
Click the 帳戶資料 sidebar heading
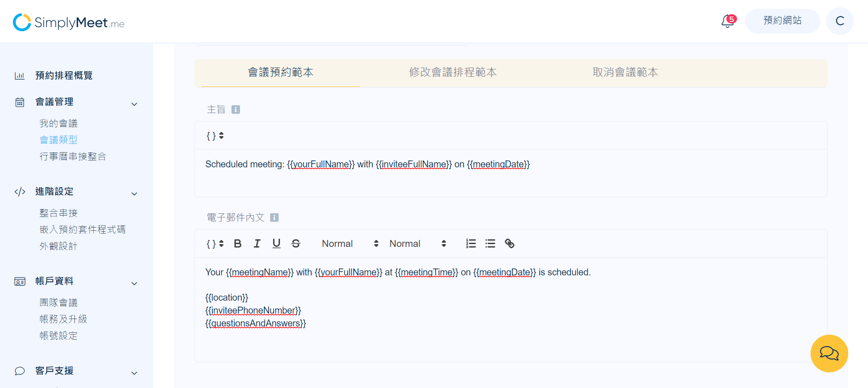click(x=54, y=281)
